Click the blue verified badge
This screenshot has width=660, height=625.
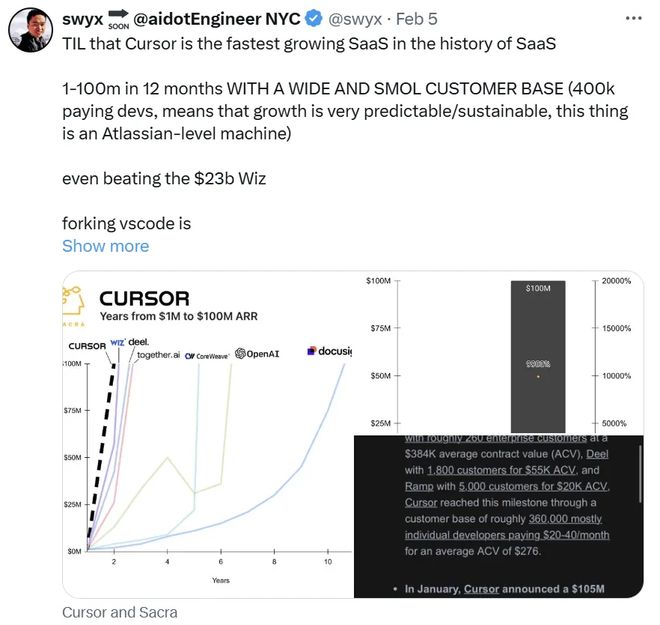pyautogui.click(x=313, y=19)
